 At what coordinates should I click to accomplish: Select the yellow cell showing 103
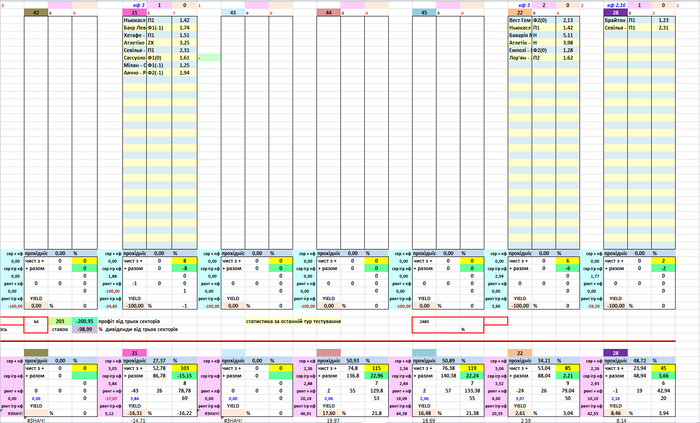[184, 368]
